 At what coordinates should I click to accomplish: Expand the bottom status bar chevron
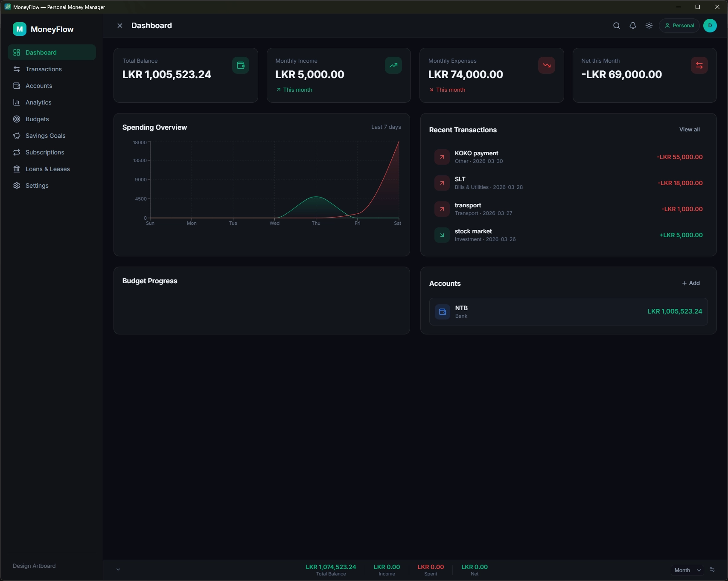(x=118, y=569)
